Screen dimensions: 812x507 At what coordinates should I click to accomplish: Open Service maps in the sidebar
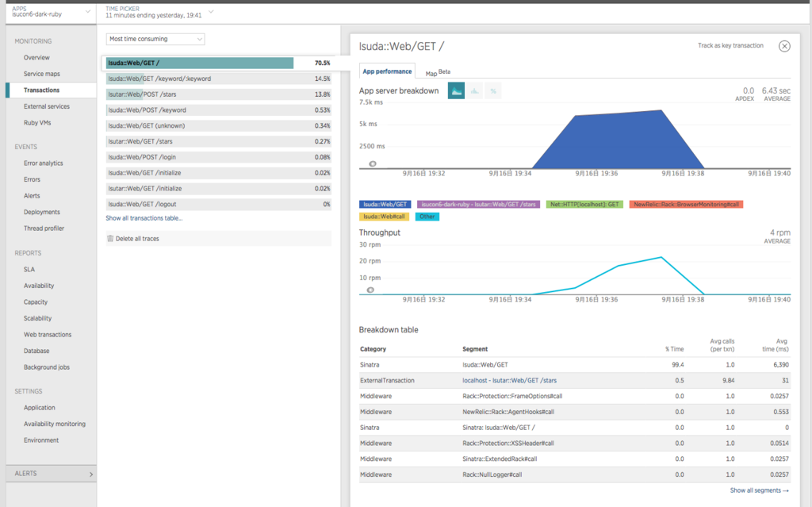(41, 74)
